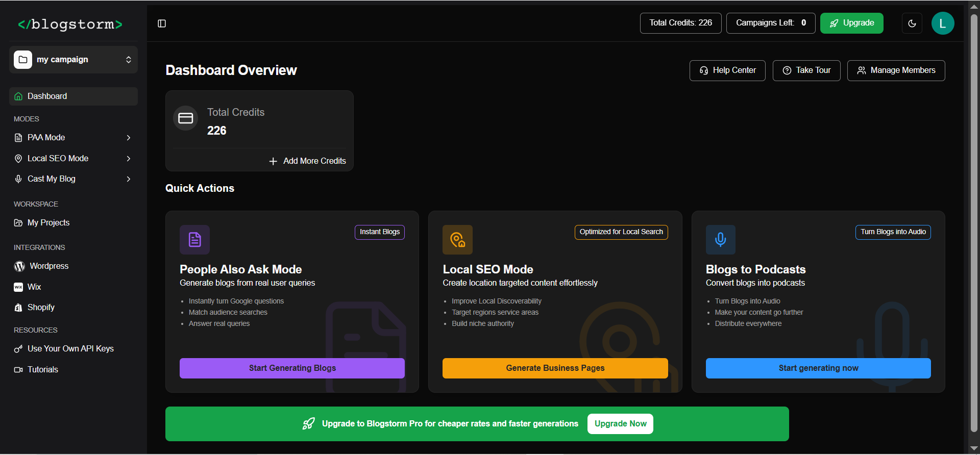This screenshot has width=980, height=455.
Task: Click the 'Distribute everywhere' bullet
Action: coord(748,324)
